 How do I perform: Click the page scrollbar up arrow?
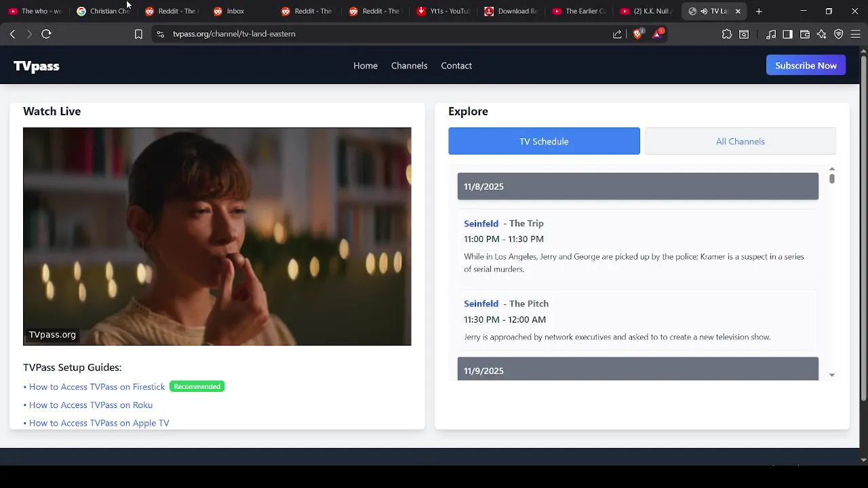coord(863,50)
